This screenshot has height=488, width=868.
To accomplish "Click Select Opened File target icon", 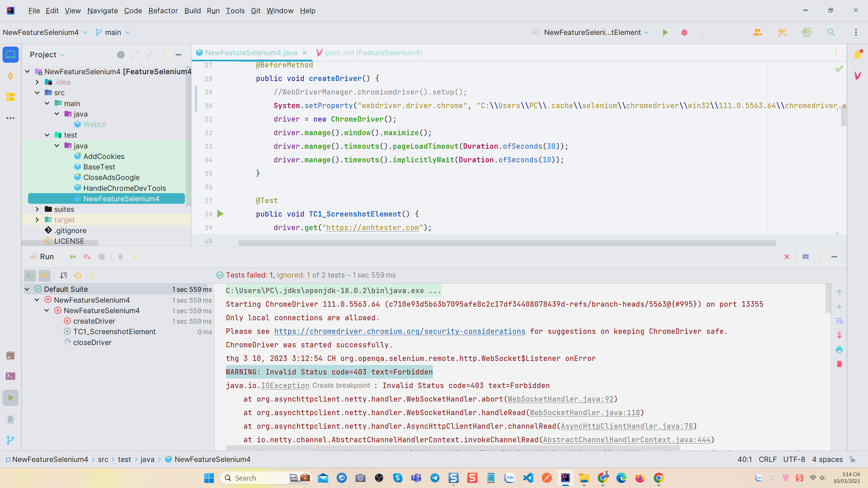I will (x=121, y=55).
